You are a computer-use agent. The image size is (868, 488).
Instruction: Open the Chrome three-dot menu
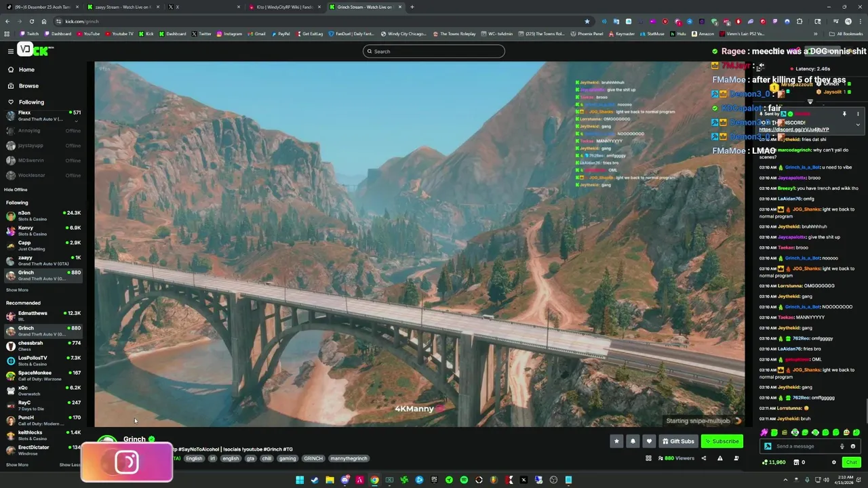[x=861, y=21]
